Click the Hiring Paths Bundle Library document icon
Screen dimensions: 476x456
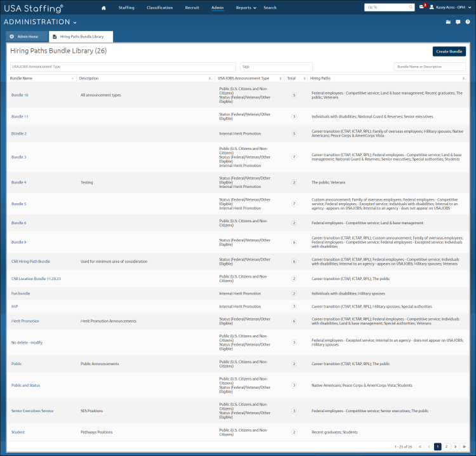pyautogui.click(x=55, y=36)
